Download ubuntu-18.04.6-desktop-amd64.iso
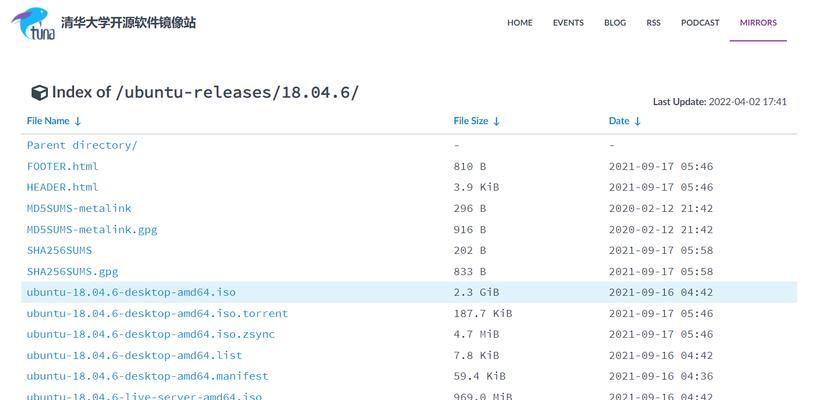 point(131,292)
